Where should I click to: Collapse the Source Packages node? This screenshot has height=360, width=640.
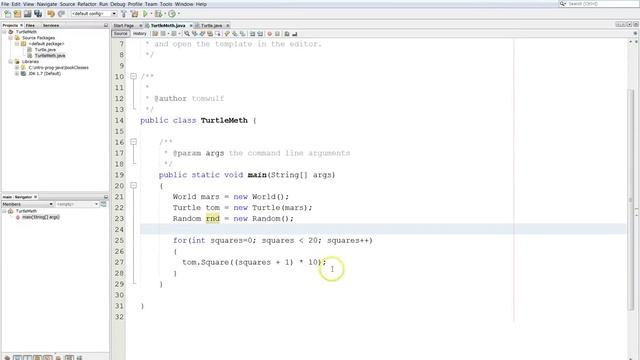[x=11, y=38]
